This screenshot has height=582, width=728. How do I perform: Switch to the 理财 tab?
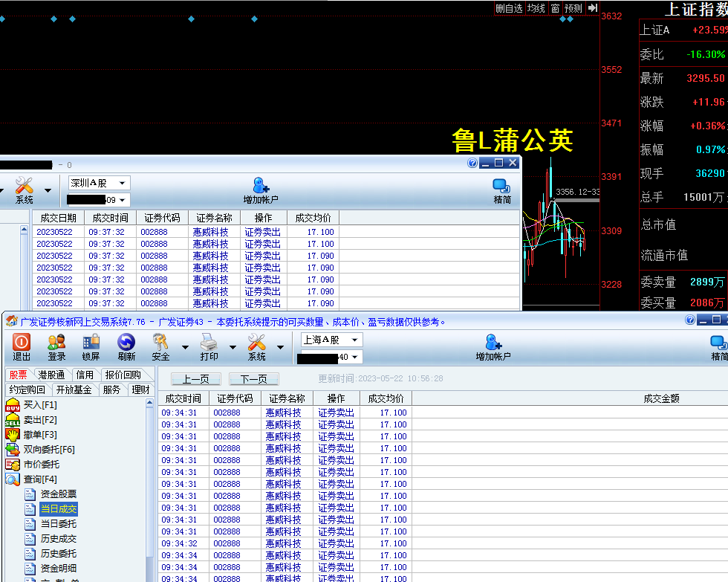pyautogui.click(x=140, y=389)
